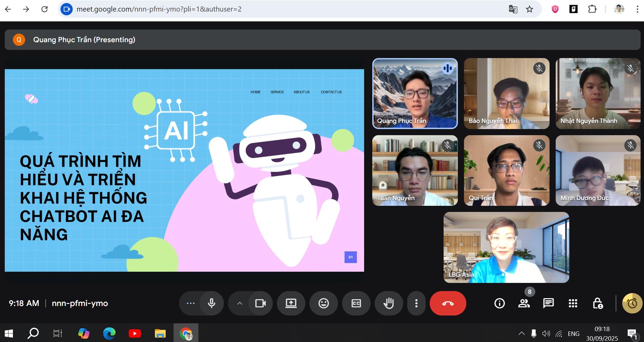Send a reaction with the emoji button
644x342 pixels.
[x=323, y=303]
